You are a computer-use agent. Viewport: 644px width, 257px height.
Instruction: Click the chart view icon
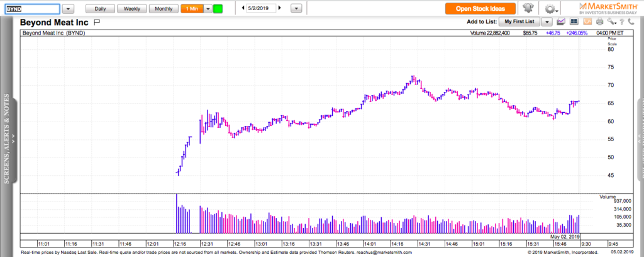click(561, 21)
